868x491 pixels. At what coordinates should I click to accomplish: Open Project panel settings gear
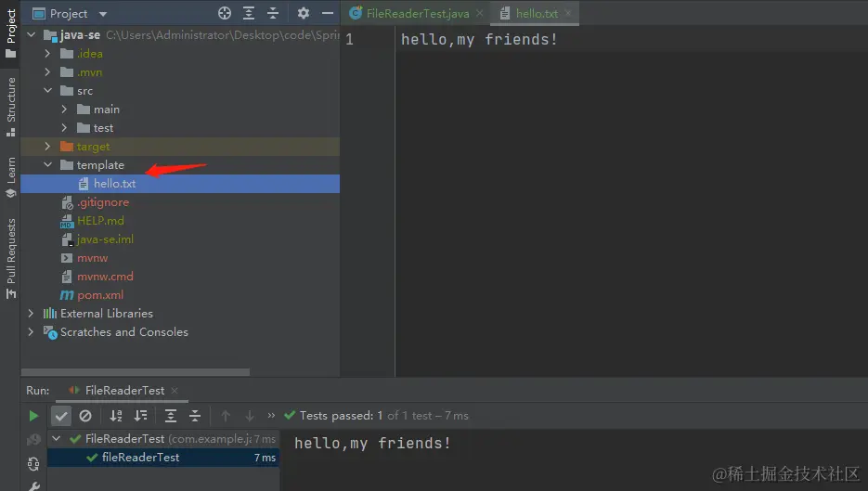[x=304, y=13]
